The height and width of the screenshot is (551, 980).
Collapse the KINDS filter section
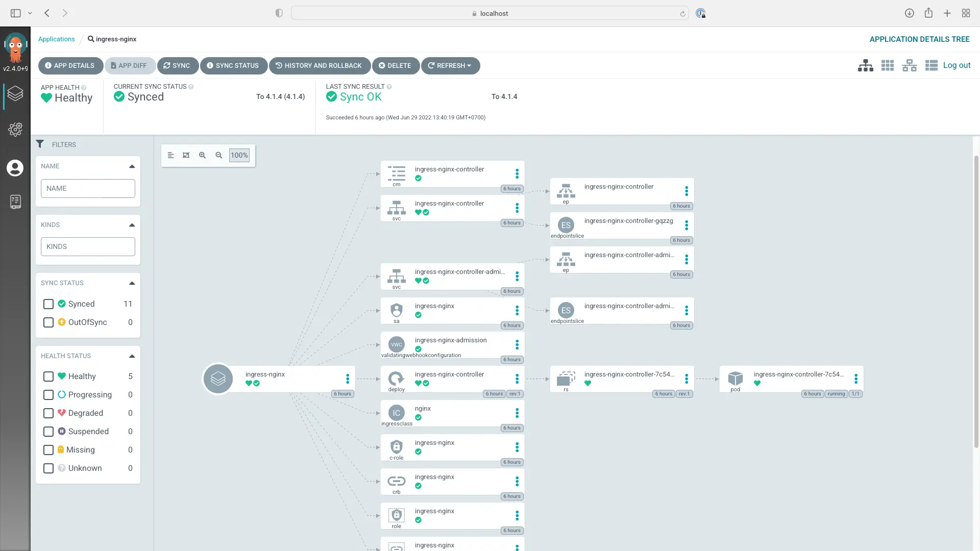pos(132,225)
